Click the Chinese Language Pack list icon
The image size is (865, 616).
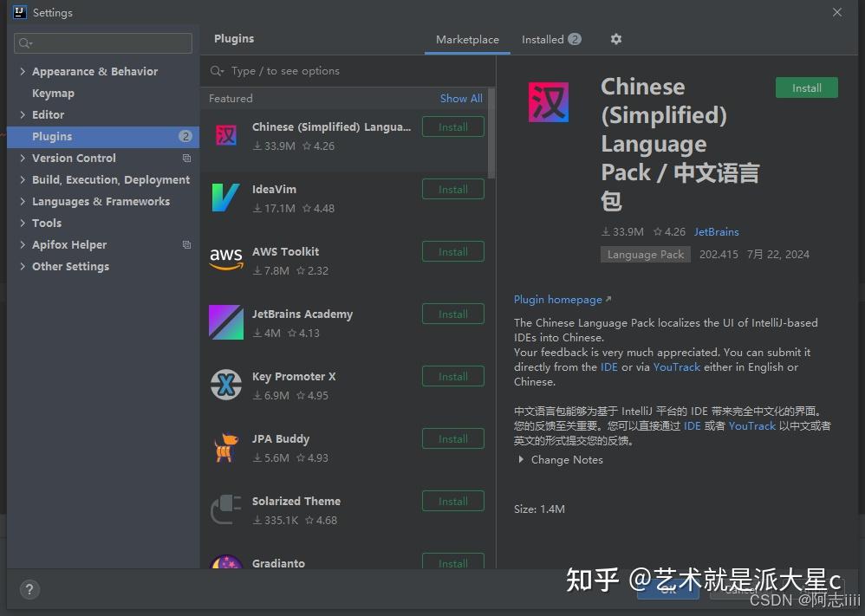click(x=225, y=136)
